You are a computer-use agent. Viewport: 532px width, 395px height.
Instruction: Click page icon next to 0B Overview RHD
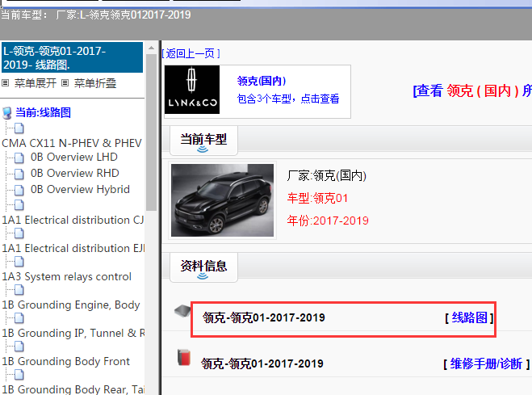pos(19,174)
